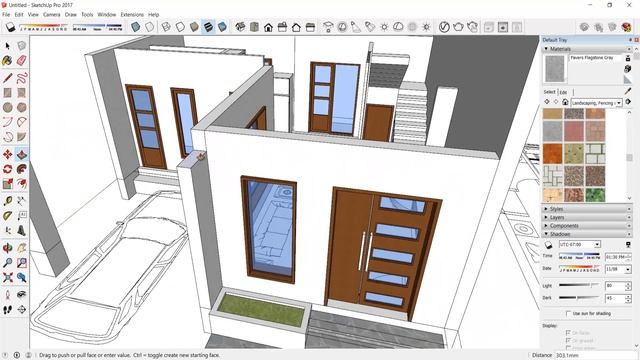Screen dimensions: 640x360
Task: Choose the Protractor tool
Action: click(7, 216)
